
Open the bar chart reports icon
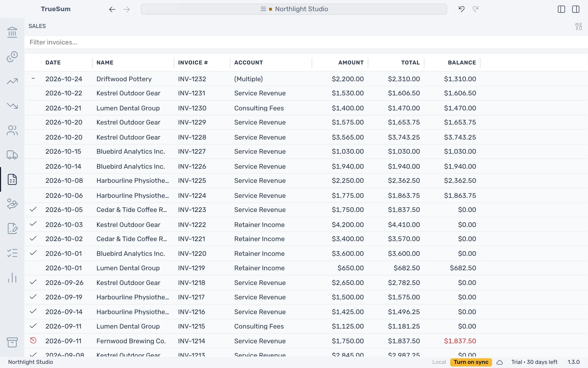tap(12, 277)
